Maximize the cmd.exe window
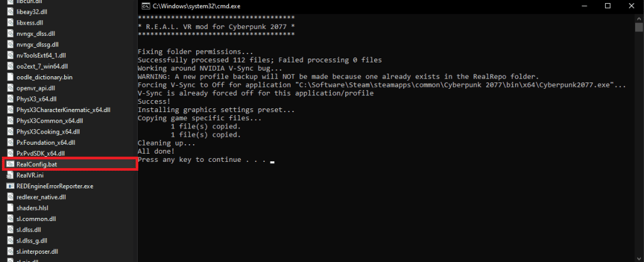Viewport: 644px width, 262px height. click(x=608, y=6)
